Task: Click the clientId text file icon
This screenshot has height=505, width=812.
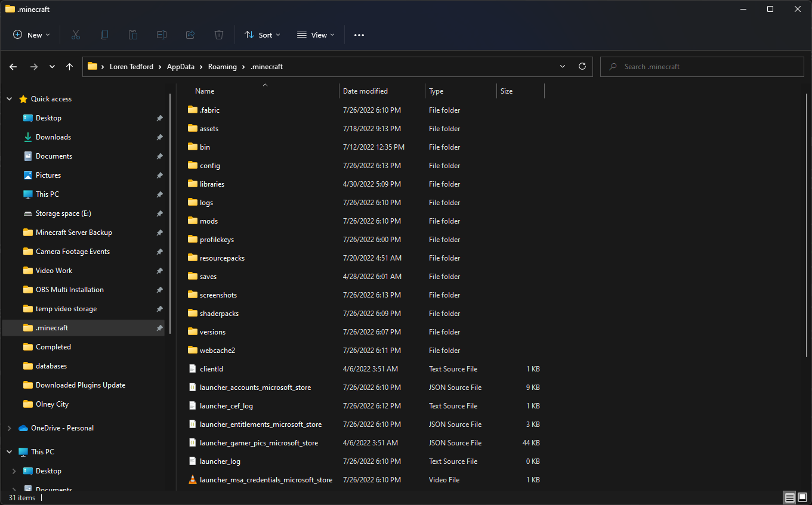Action: coord(192,368)
